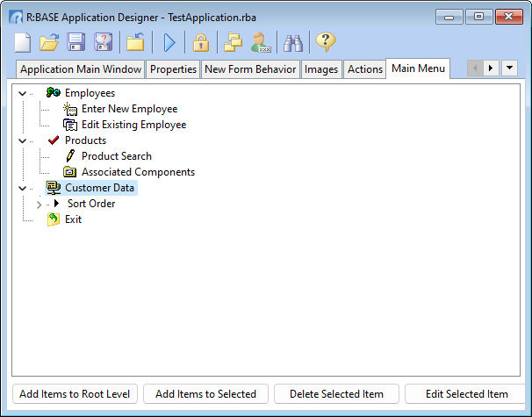Image resolution: width=532 pixels, height=417 pixels.
Task: Click the icon beside Enter New Employee
Action: tap(70, 109)
